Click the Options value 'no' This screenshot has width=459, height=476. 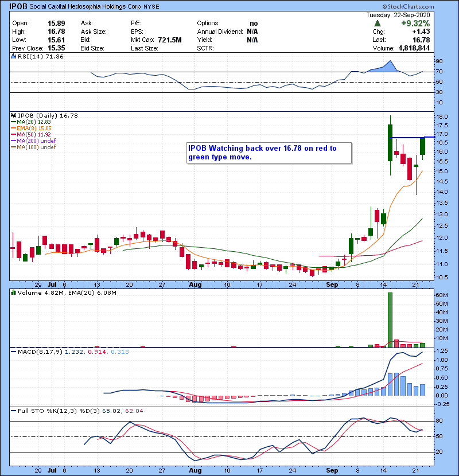[x=254, y=24]
